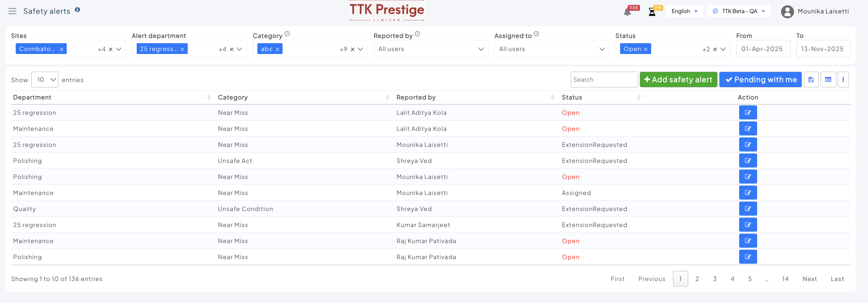Click the Search input field
Screen dimensions: 868x303
[x=604, y=80]
